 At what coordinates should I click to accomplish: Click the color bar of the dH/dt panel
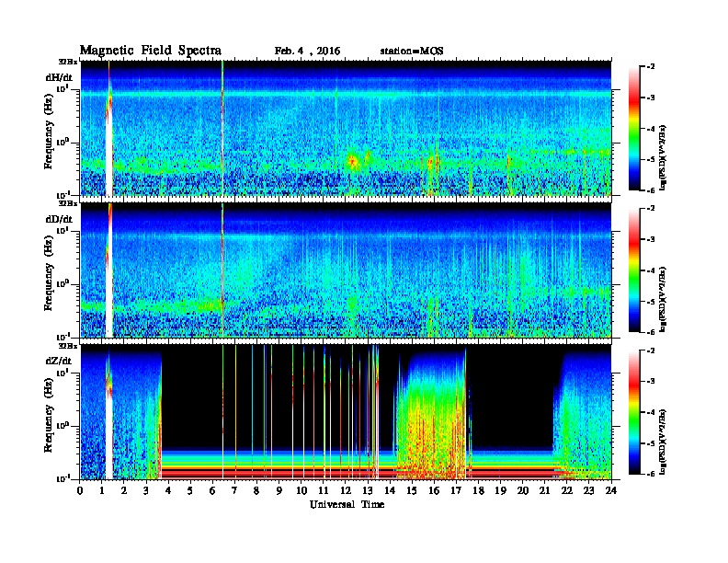pos(634,129)
